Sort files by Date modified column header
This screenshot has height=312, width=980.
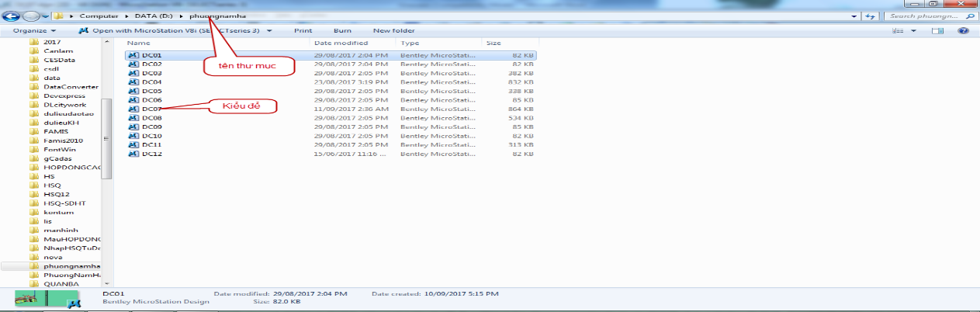[341, 43]
